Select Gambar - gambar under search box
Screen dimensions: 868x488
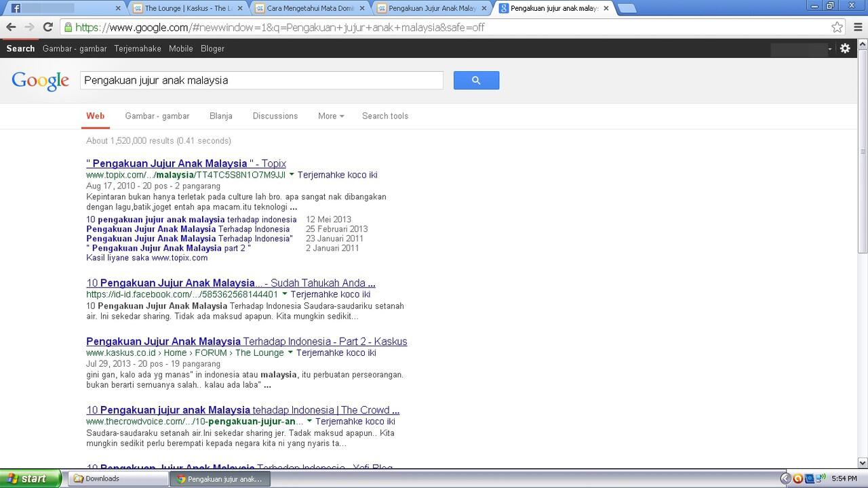(157, 116)
